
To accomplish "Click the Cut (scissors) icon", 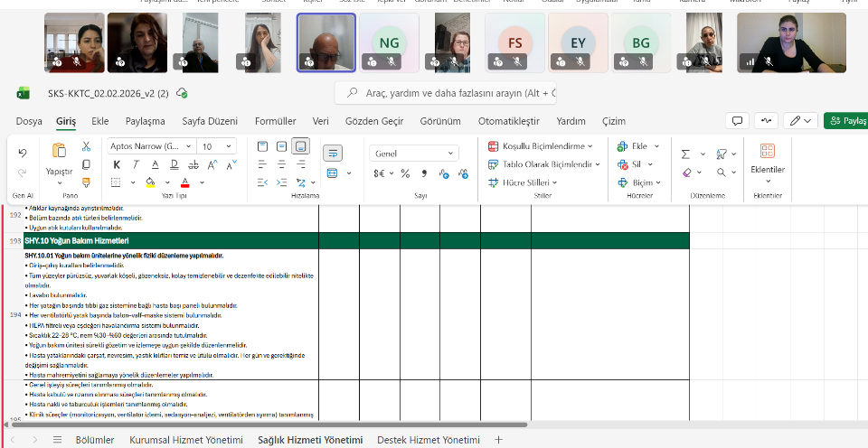I will click(86, 146).
